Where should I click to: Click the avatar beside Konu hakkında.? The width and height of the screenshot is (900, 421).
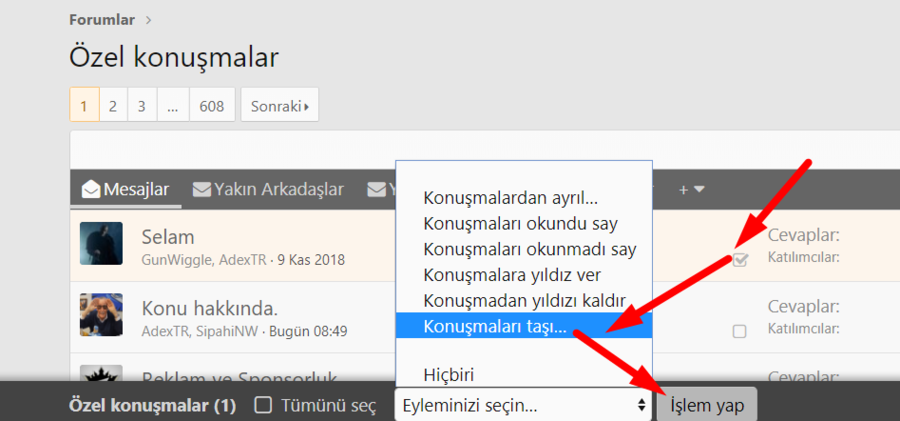point(101,315)
